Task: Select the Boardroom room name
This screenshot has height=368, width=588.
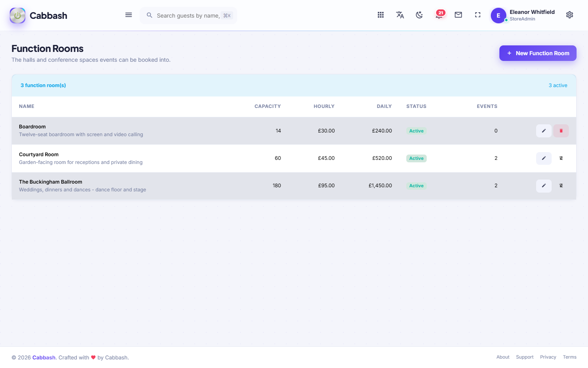Action: 32,127
